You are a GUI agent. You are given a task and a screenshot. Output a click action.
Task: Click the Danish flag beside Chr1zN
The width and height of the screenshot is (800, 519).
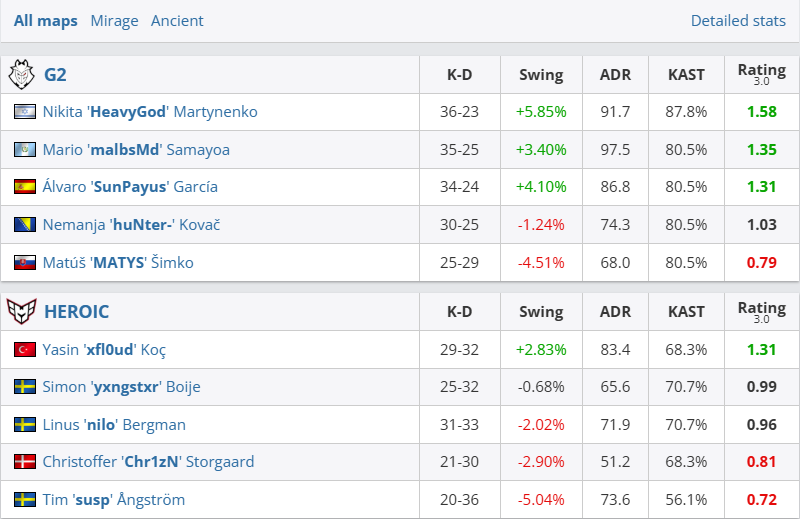pyautogui.click(x=25, y=462)
